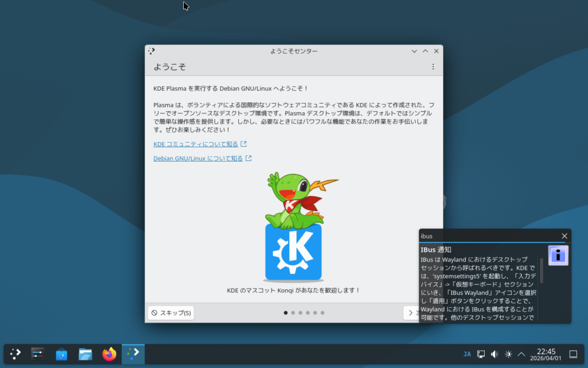Viewport: 588px width, 368px height.
Task: Open System Settings from the taskbar
Action: coord(37,354)
